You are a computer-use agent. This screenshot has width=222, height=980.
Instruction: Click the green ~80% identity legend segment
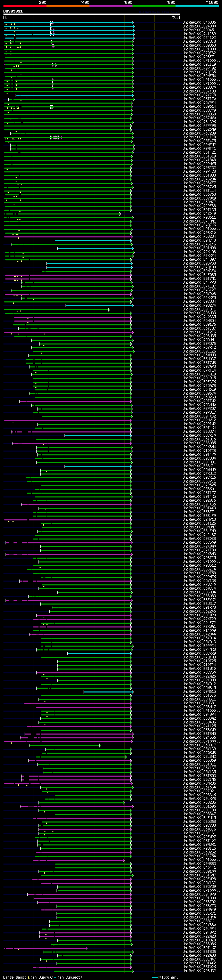pos(154,6)
